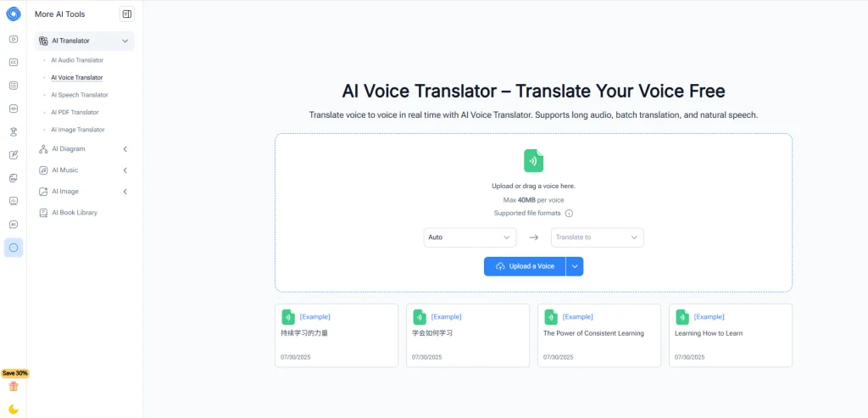Viewport: 868px width, 418px height.
Task: Click the Supported file formats text
Action: coord(527,213)
